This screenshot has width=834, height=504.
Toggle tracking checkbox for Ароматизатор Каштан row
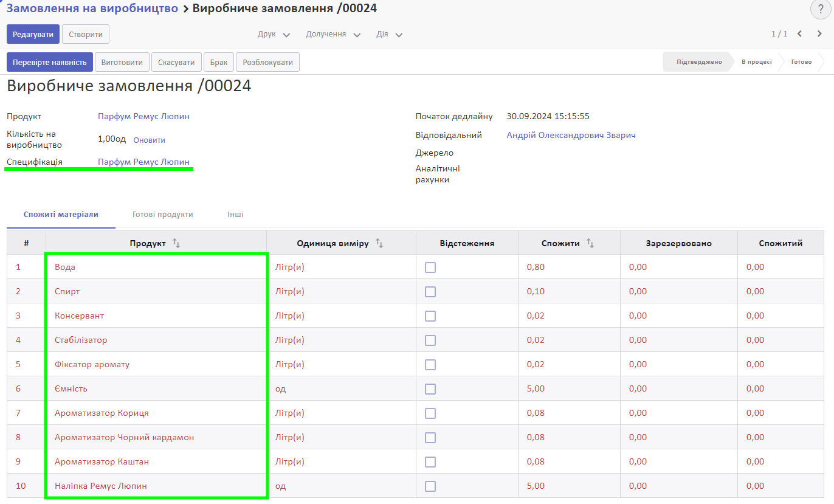pyautogui.click(x=430, y=462)
